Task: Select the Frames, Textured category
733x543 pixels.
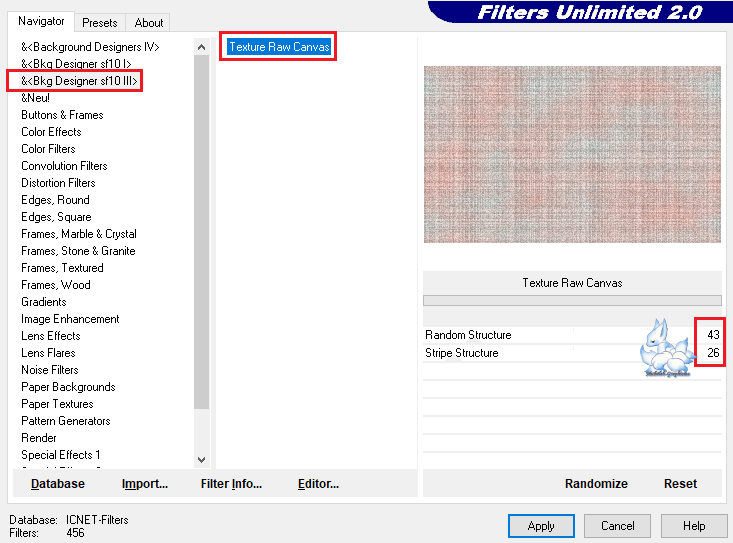Action: click(x=62, y=268)
